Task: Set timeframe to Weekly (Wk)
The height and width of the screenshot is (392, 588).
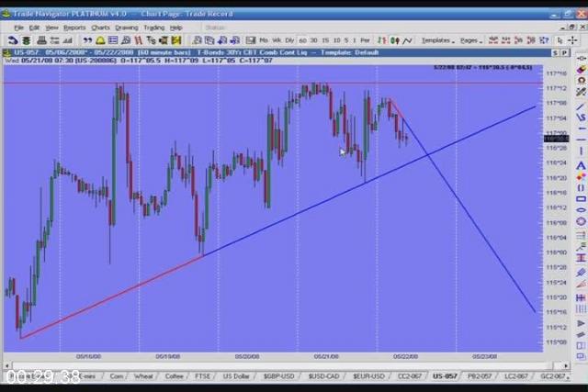Action: pyautogui.click(x=277, y=40)
